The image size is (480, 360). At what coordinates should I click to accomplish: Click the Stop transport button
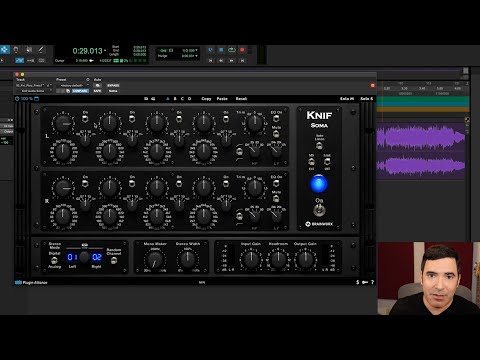[221, 50]
